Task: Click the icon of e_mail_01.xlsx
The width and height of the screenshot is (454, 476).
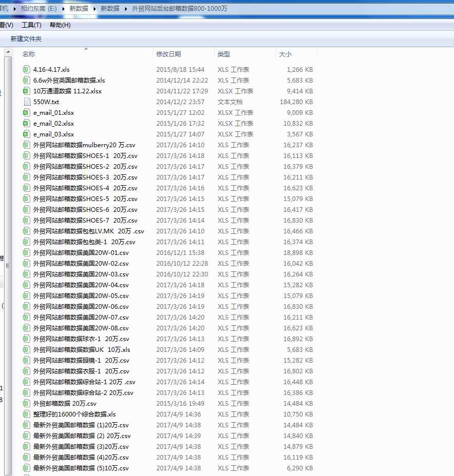Action: 26,113
